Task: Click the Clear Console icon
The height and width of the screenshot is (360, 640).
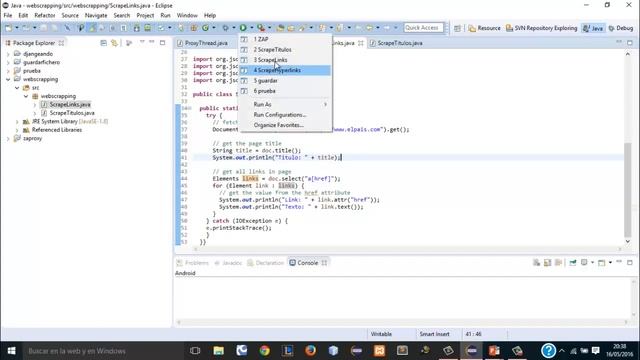Action: (536, 262)
